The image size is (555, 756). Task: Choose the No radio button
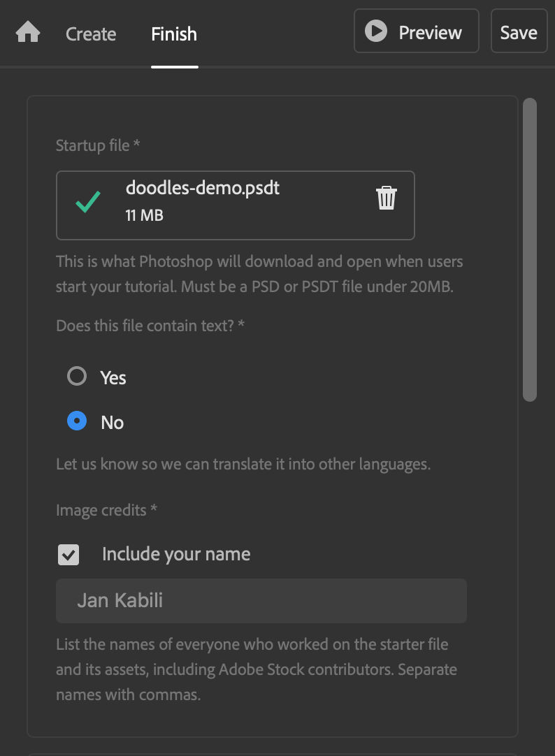coord(77,421)
